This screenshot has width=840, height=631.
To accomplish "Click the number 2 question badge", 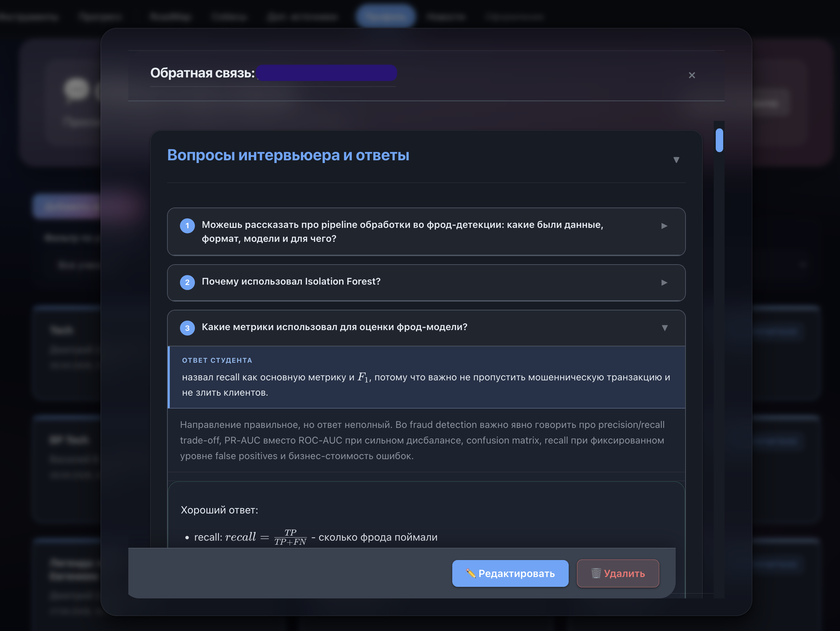I will [x=187, y=282].
